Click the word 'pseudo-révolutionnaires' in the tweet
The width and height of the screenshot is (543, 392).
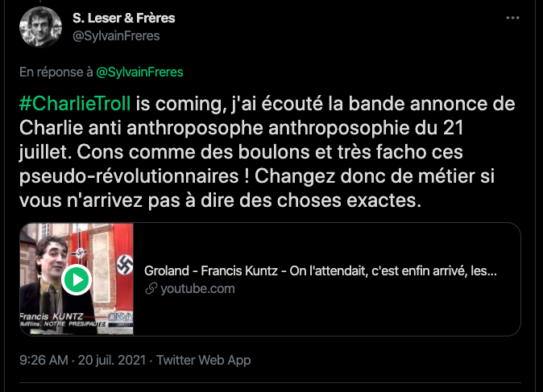point(105,176)
